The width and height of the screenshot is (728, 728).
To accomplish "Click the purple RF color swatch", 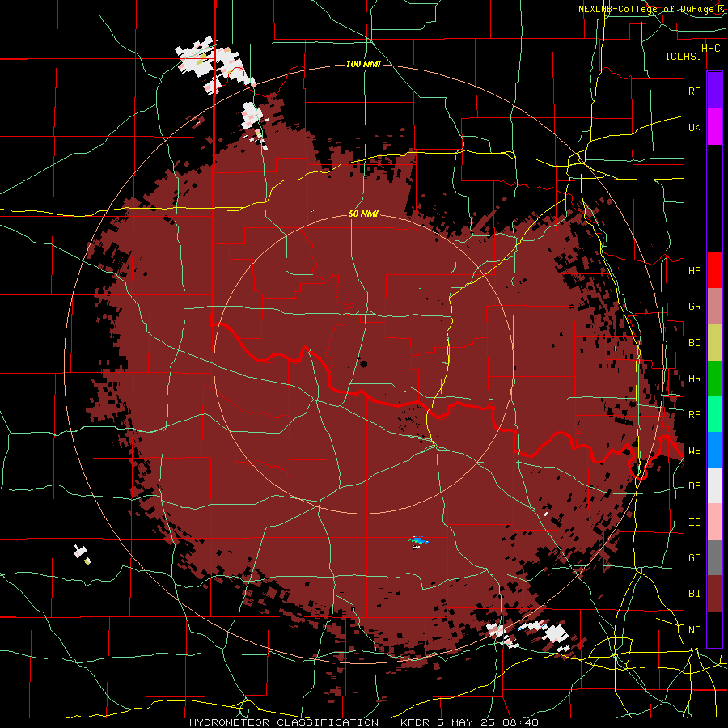I will tap(714, 90).
